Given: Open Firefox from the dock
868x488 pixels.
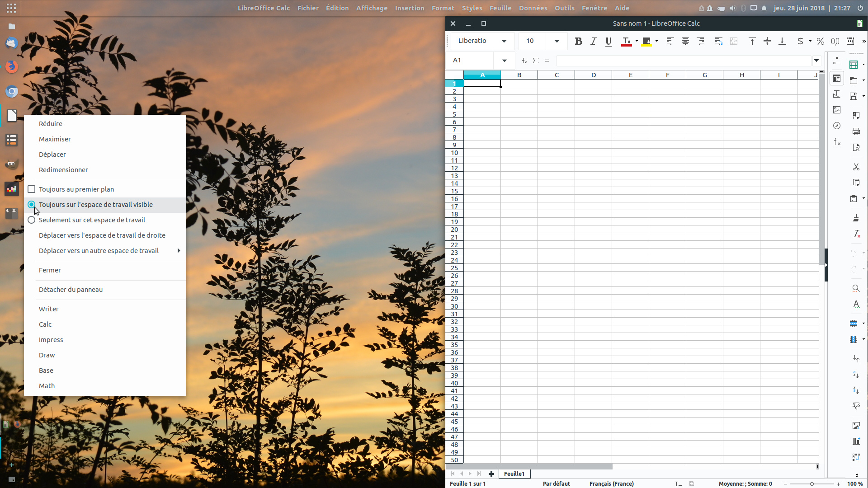Looking at the screenshot, I should (x=12, y=66).
